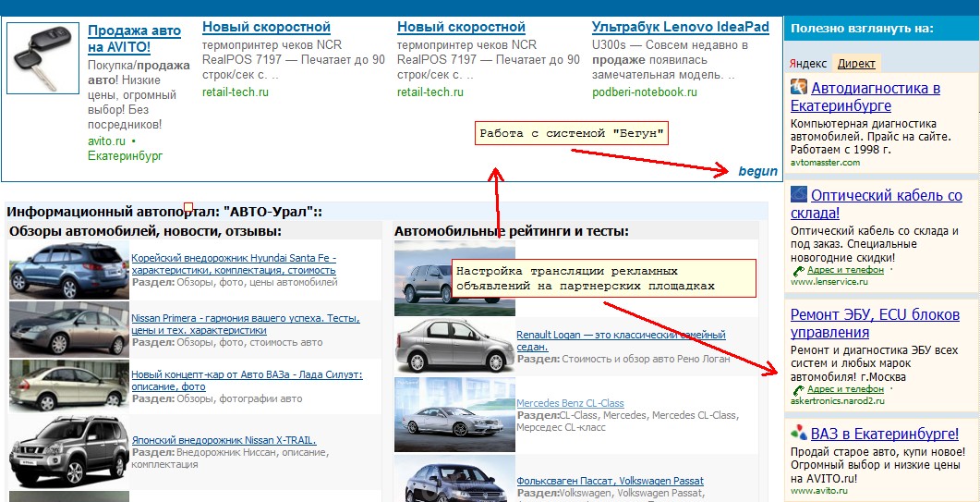Click askertronics.narod2.ru URL
Viewport: 980px width, 502px height.
pyautogui.click(x=838, y=400)
